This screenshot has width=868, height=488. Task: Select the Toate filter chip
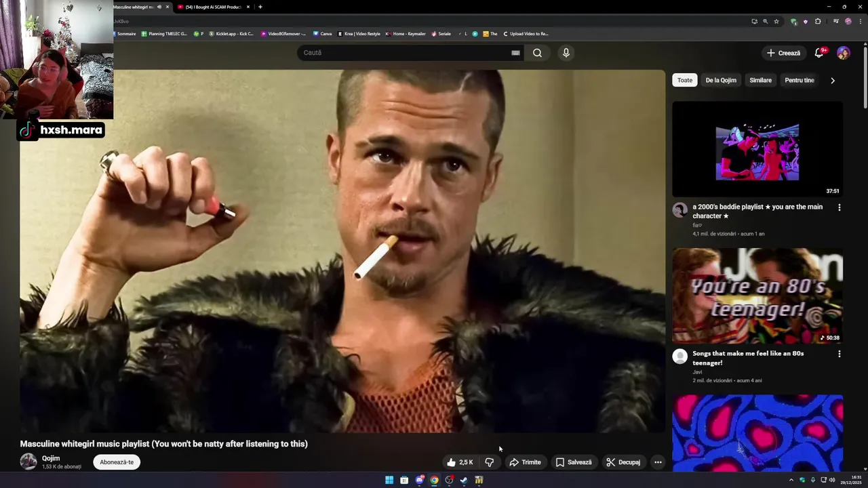[x=685, y=80]
